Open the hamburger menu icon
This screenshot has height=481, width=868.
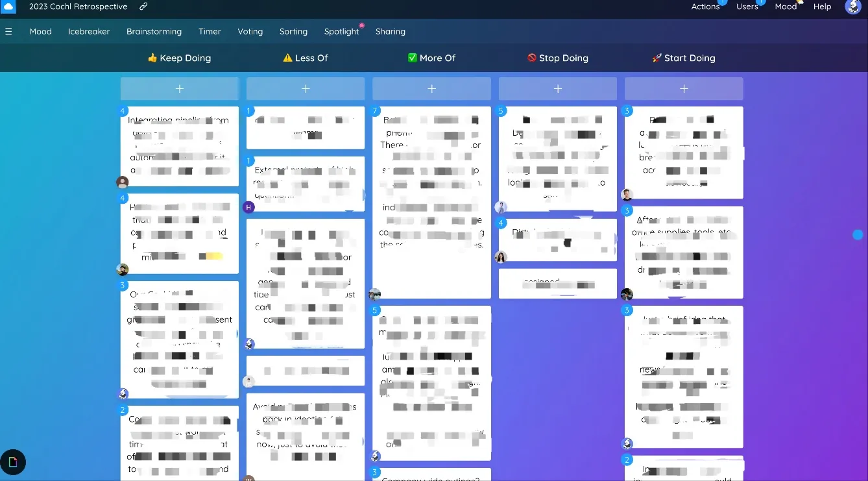coord(8,31)
